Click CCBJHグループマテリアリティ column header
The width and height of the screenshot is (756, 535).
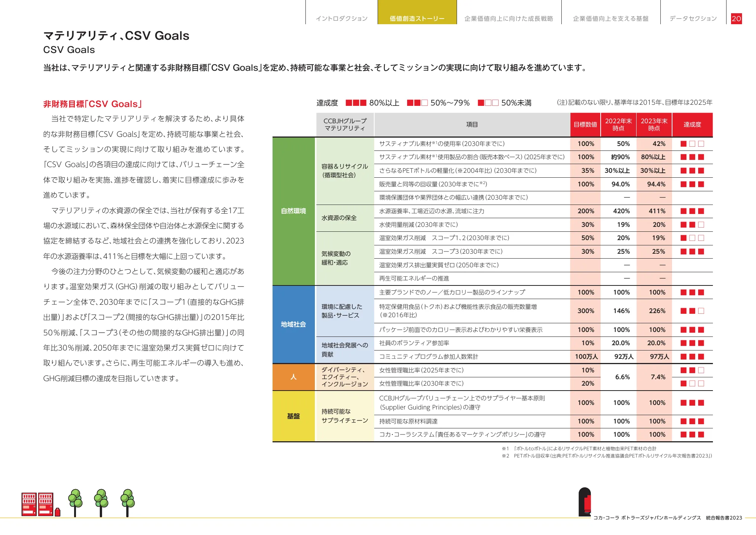click(345, 124)
